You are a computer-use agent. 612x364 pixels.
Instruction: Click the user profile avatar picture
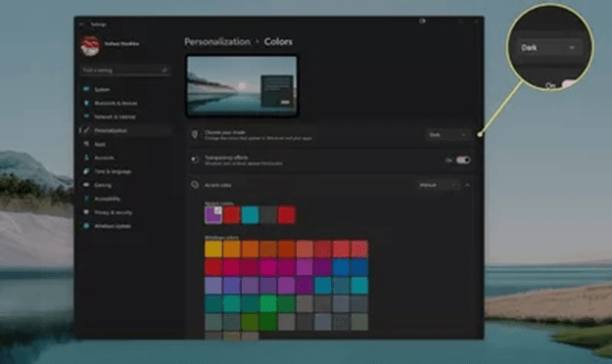(90, 46)
